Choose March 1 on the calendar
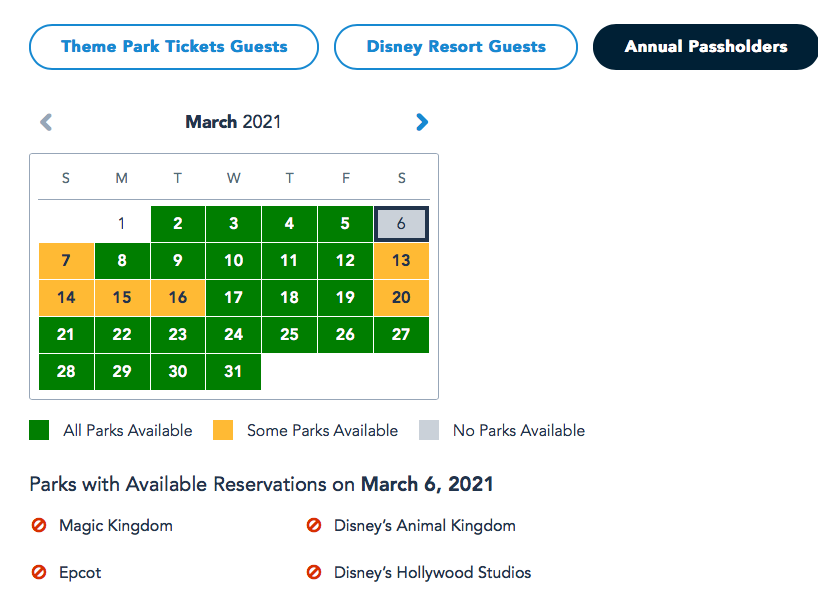This screenshot has width=818, height=607. tap(122, 224)
